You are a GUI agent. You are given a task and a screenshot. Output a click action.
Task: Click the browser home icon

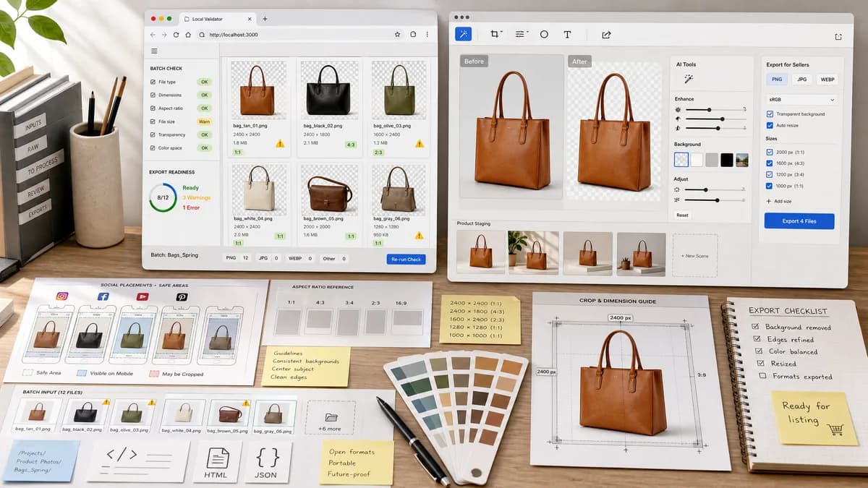coord(187,34)
